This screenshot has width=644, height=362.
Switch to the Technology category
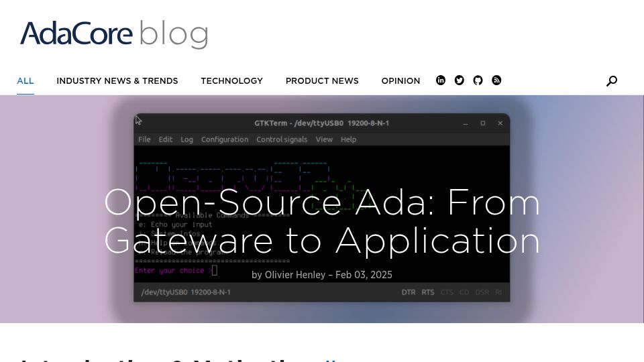[231, 81]
